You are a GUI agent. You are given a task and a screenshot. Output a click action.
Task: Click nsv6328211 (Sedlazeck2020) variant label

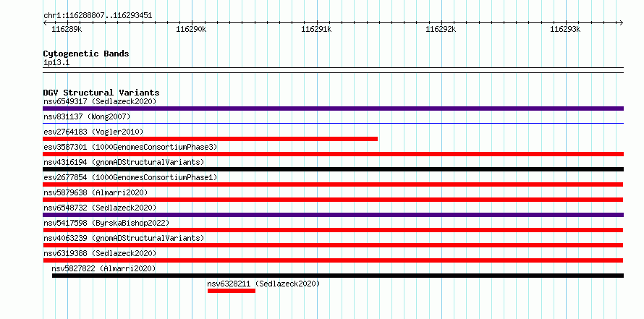263,284
